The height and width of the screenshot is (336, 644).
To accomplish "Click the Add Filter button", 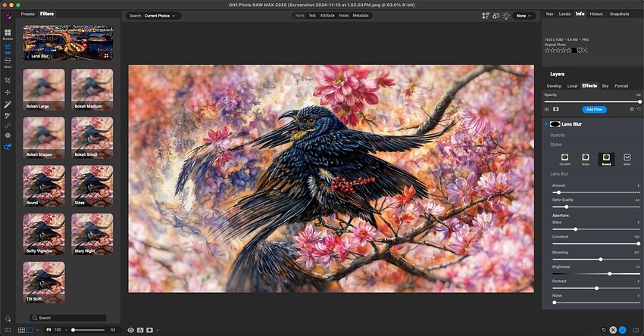I will coord(594,110).
